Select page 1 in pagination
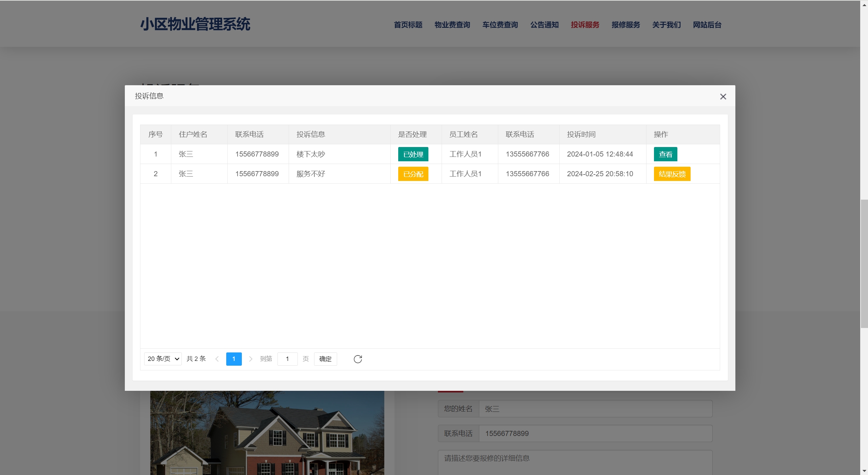The width and height of the screenshot is (868, 475). point(234,359)
